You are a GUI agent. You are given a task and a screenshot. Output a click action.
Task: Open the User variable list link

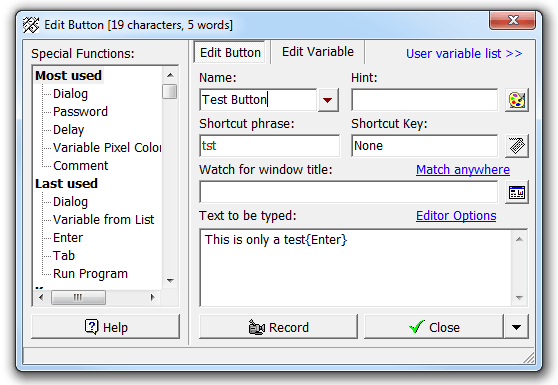tap(464, 54)
